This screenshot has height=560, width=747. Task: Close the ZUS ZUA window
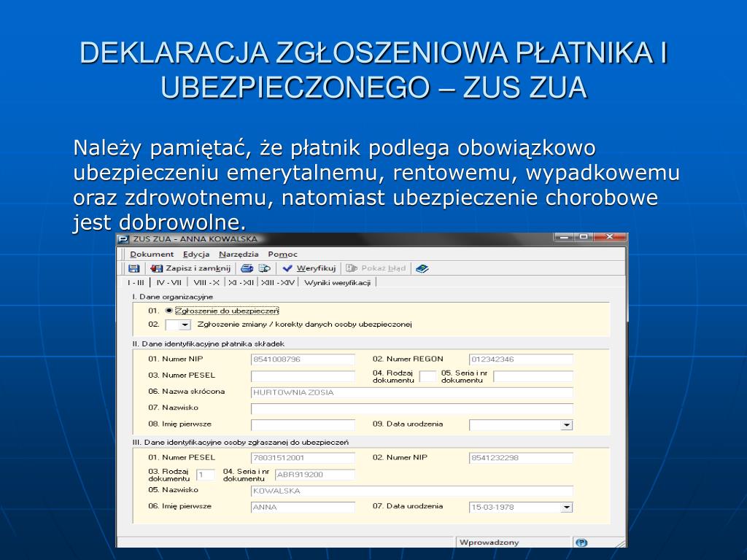(611, 237)
